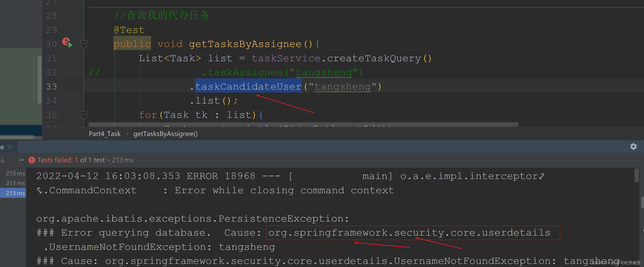Viewport: 644px width, 267px height.
Task: Click the soft-wrap arrow before .CommandContext
Action: click(40, 191)
